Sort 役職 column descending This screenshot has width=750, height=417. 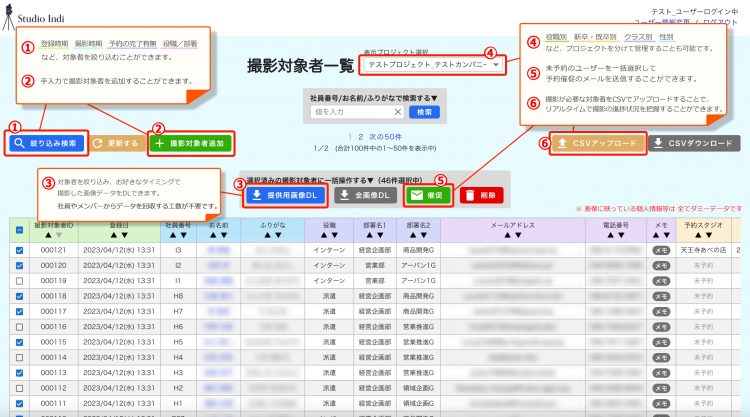tap(335, 235)
